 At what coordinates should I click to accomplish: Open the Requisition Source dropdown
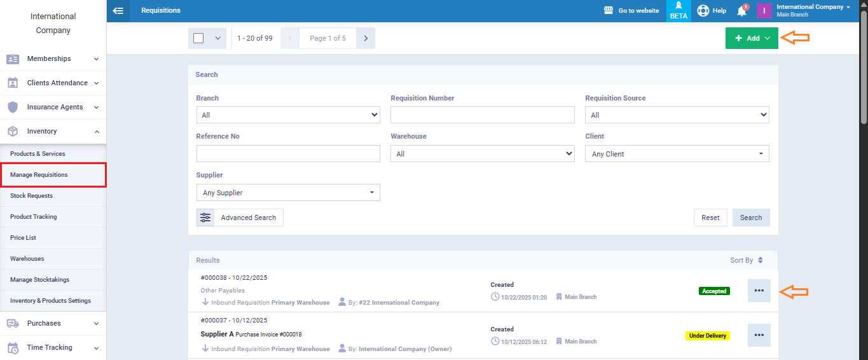[677, 115]
